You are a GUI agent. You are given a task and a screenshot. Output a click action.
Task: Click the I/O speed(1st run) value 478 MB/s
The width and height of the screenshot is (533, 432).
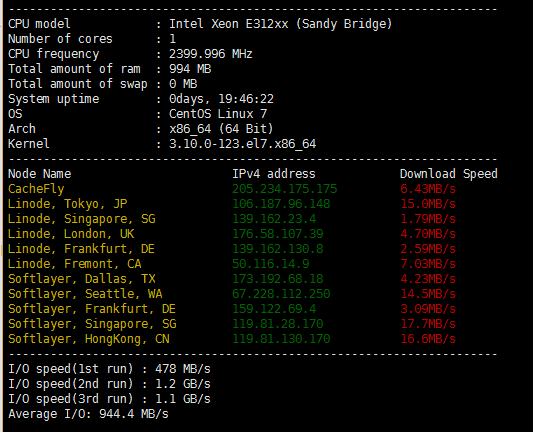(x=183, y=369)
